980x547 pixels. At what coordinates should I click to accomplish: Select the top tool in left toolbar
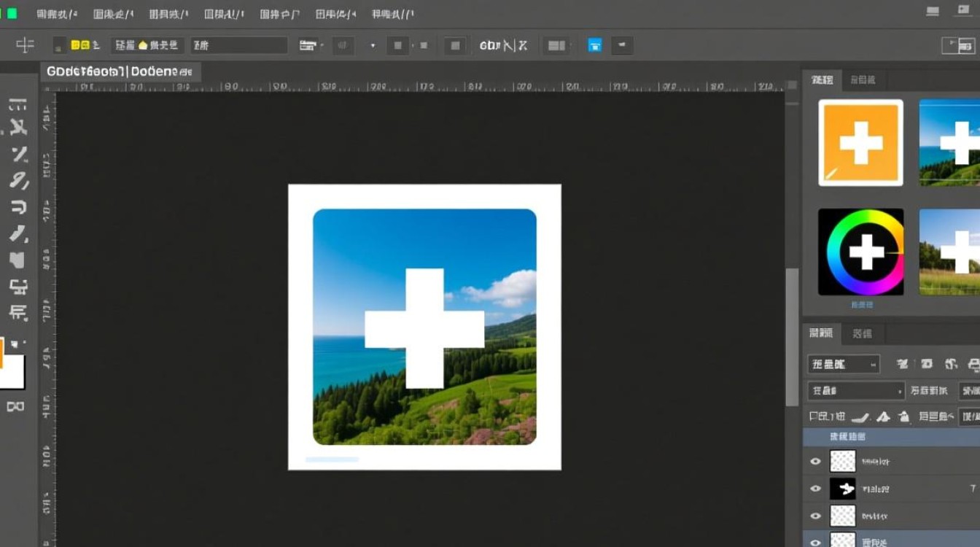[17, 105]
